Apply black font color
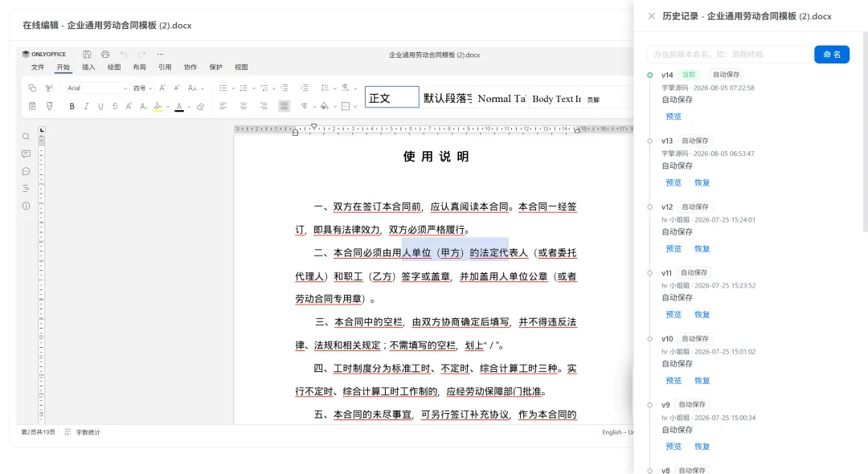868x474 pixels. pyautogui.click(x=178, y=106)
